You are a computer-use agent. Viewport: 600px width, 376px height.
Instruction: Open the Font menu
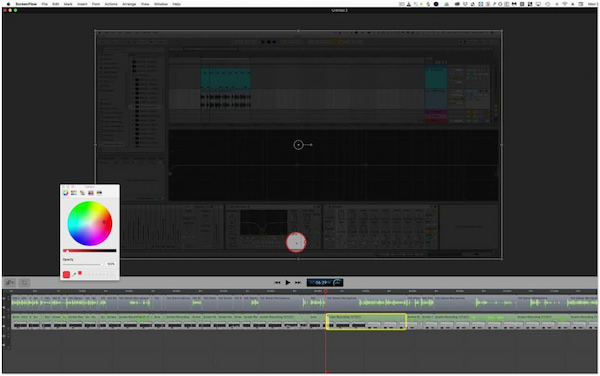[96, 4]
